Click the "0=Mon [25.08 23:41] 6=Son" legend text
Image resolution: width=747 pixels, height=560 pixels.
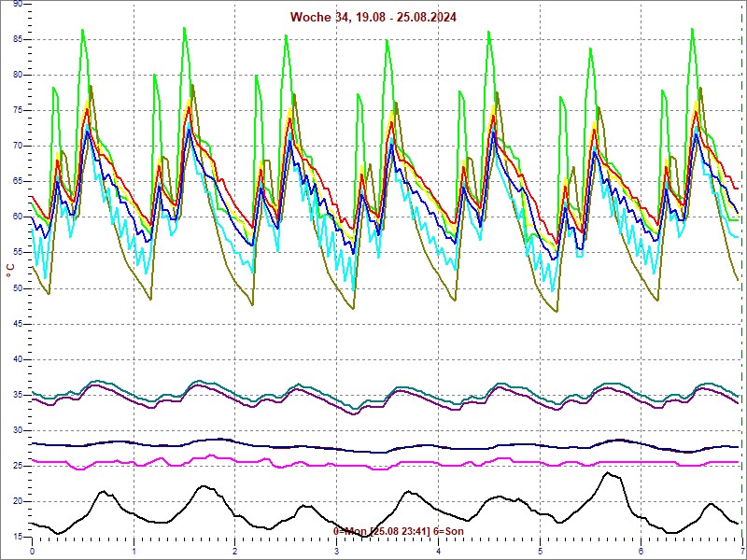coord(399,531)
